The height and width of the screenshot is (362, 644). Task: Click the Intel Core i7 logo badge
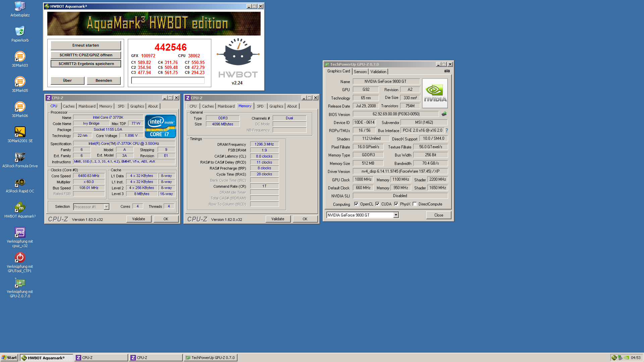pos(160,126)
